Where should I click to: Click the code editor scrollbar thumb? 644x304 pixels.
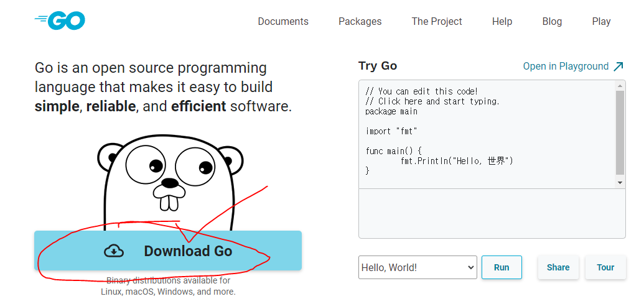point(620,132)
